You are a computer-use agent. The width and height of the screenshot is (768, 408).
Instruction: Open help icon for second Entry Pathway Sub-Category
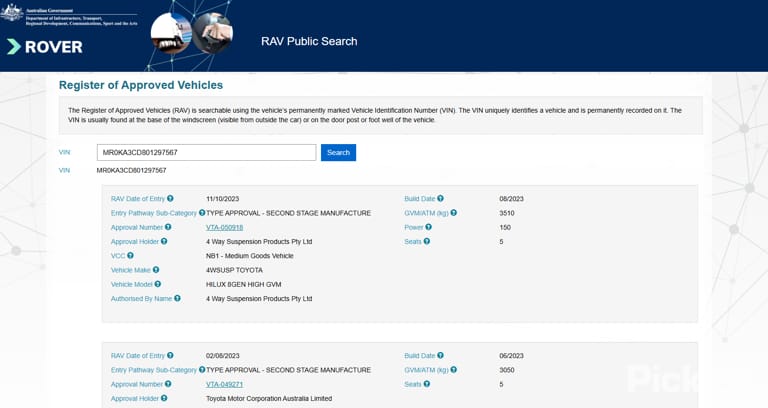(202, 369)
